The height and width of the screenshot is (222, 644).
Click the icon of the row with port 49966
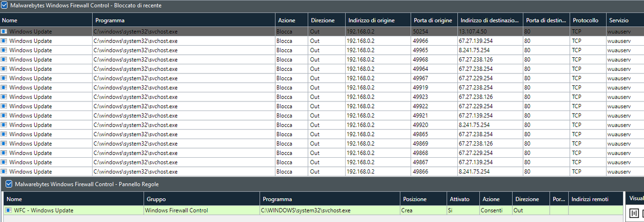click(x=4, y=41)
